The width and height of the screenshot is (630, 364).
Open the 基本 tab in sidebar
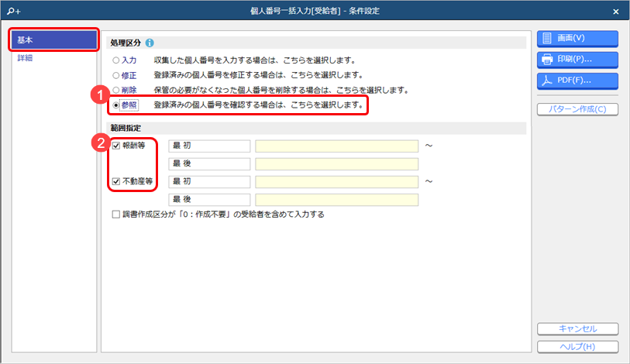pyautogui.click(x=53, y=39)
